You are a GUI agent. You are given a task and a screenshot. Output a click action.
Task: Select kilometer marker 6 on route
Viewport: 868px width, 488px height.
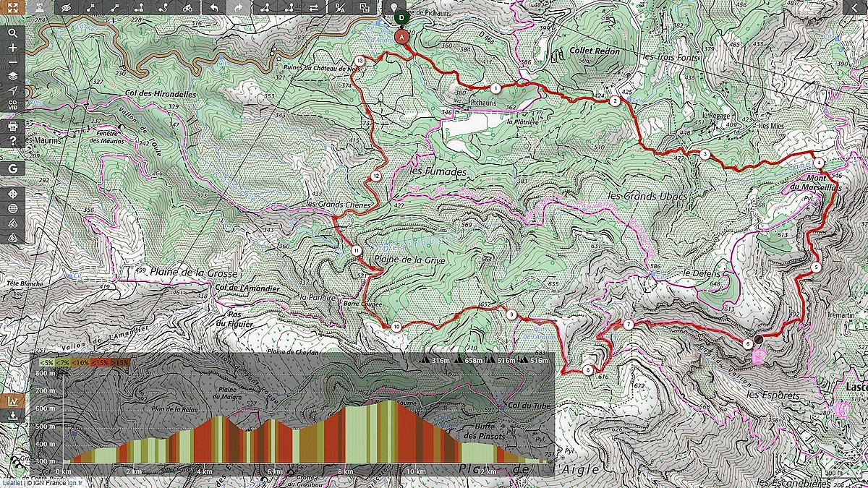pyautogui.click(x=747, y=343)
